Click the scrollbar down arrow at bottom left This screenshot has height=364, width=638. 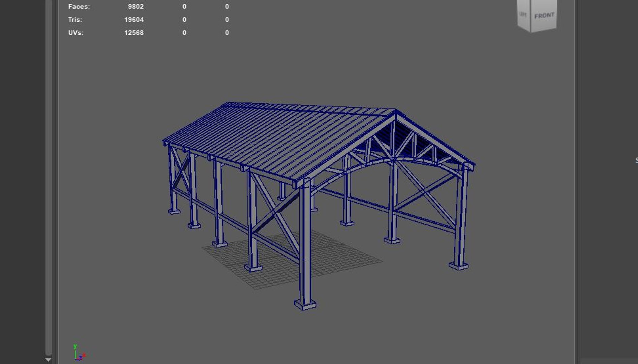[48, 360]
